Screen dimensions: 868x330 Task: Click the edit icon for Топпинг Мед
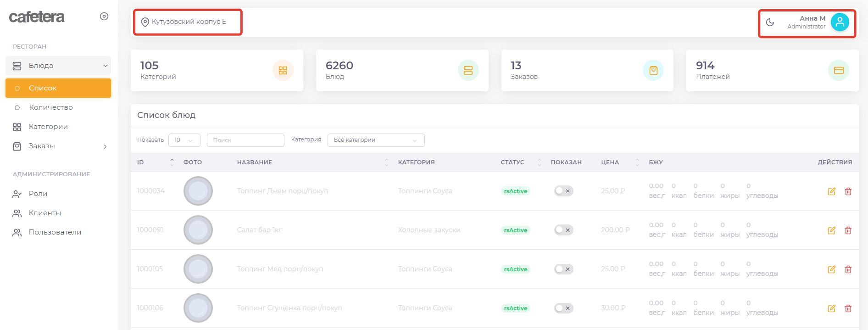click(x=831, y=269)
